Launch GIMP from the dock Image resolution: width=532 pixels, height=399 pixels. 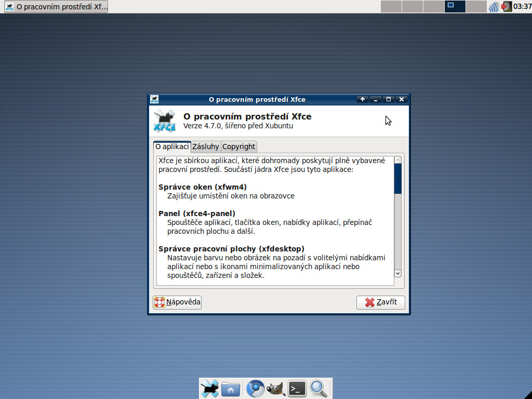[276, 389]
